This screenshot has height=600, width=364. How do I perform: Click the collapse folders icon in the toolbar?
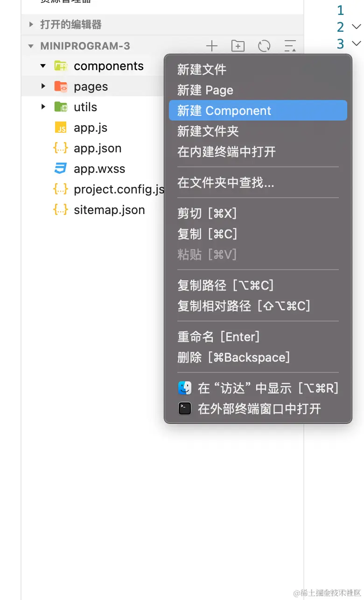290,46
